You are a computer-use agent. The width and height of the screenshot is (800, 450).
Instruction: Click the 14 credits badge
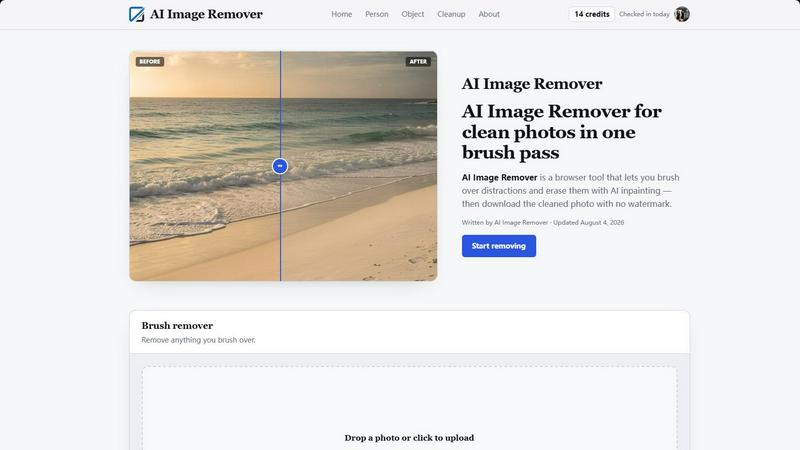pyautogui.click(x=591, y=14)
